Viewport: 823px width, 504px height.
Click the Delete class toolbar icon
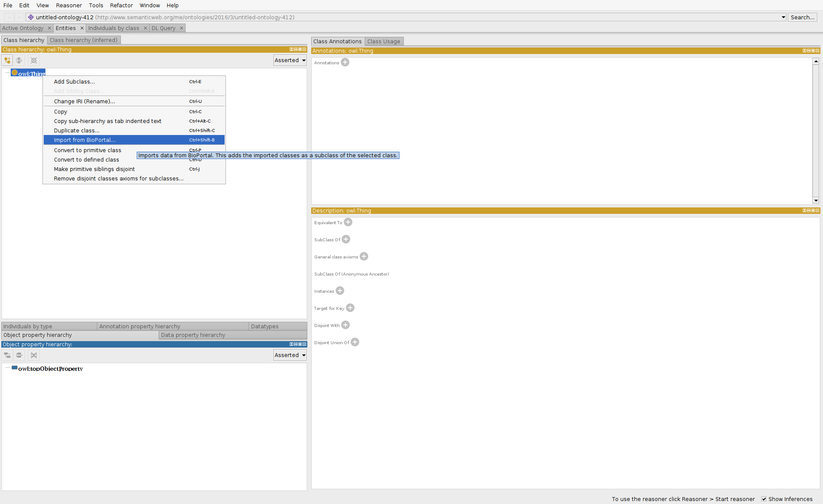pyautogui.click(x=34, y=60)
